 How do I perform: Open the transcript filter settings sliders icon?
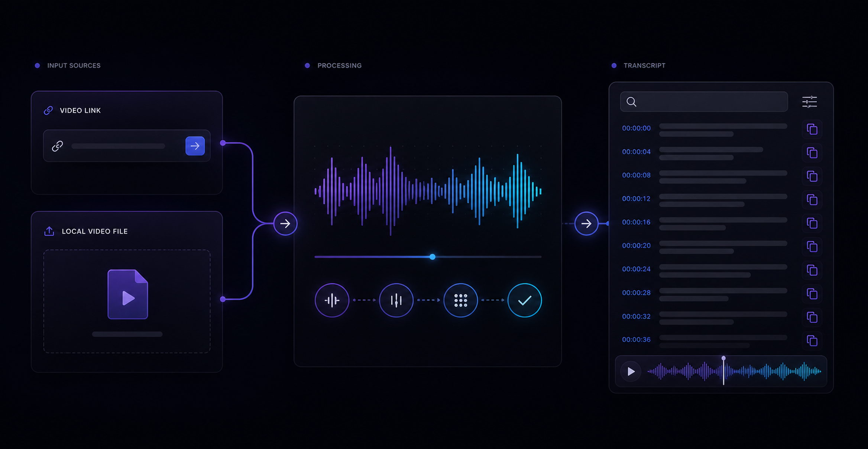click(x=809, y=101)
